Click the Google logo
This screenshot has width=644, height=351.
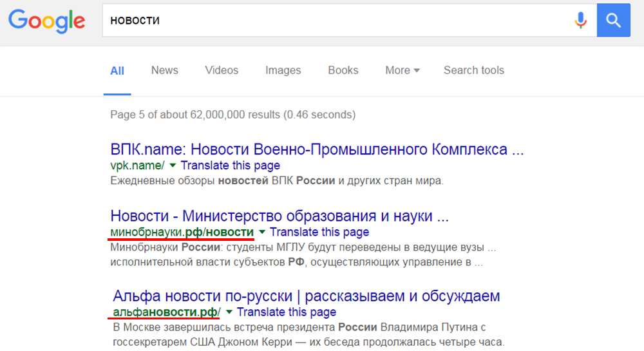point(47,21)
